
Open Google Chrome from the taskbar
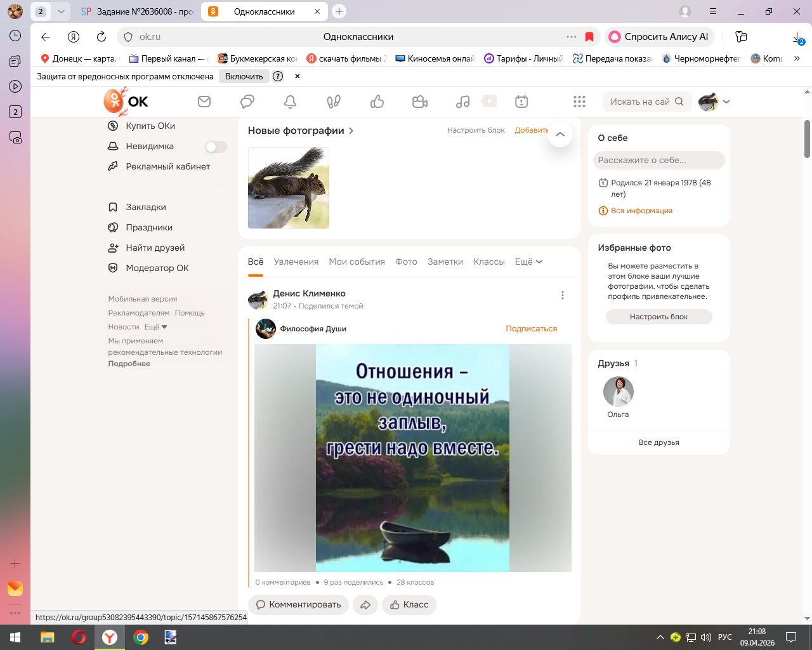click(x=141, y=637)
